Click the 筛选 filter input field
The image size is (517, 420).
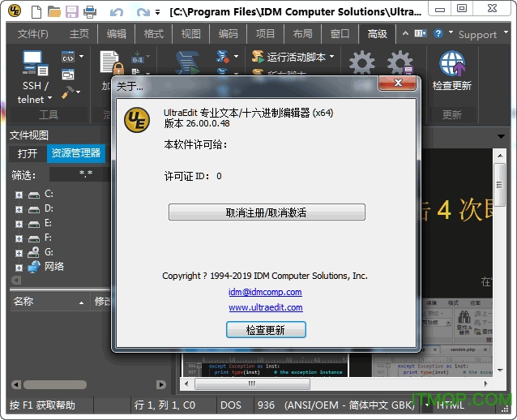79,174
